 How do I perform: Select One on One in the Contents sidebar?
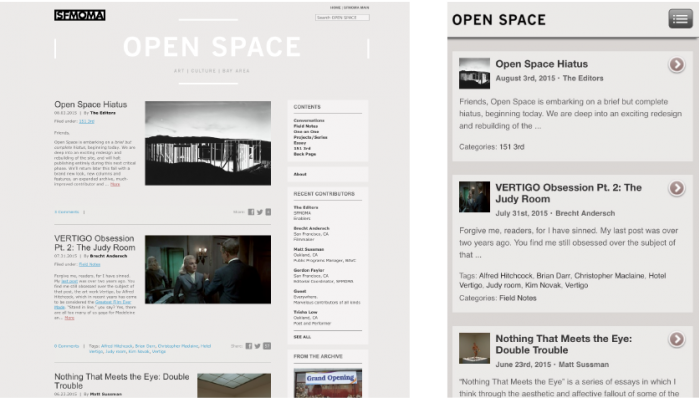306,132
